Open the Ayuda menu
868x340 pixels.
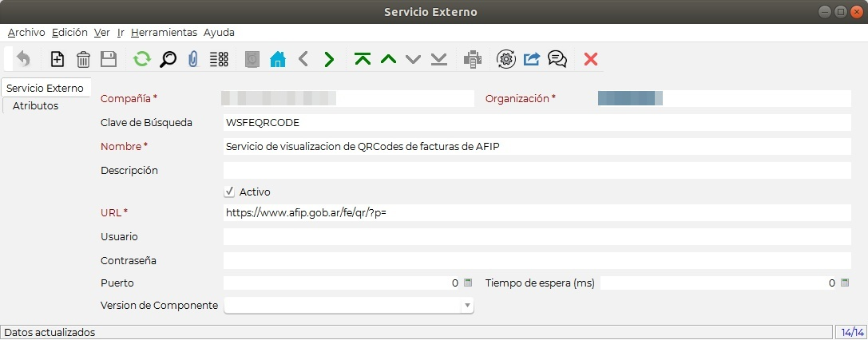click(219, 33)
